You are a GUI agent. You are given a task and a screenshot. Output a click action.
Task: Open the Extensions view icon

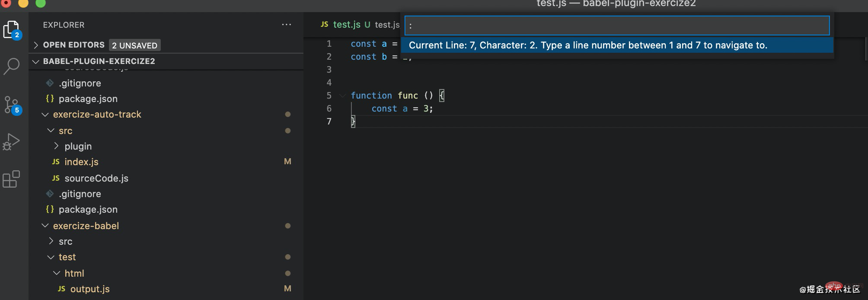pyautogui.click(x=12, y=179)
